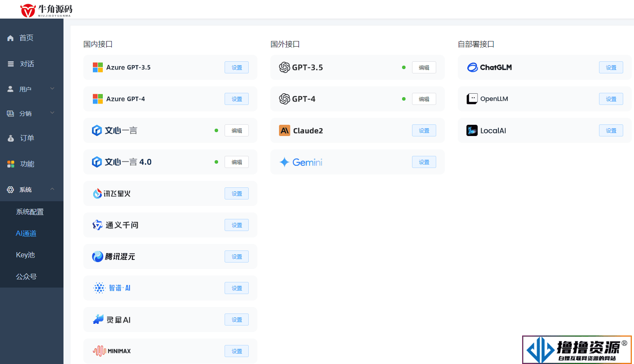Click the Gemini sparkle star logo
634x364 pixels.
coord(284,162)
